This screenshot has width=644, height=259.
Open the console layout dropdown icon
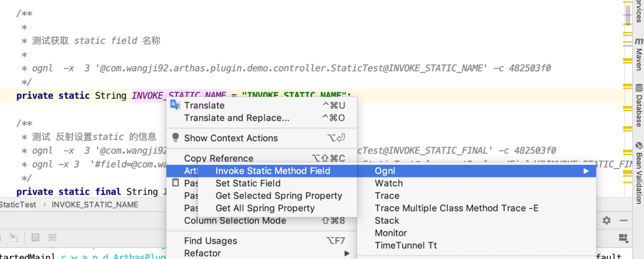tap(623, 238)
